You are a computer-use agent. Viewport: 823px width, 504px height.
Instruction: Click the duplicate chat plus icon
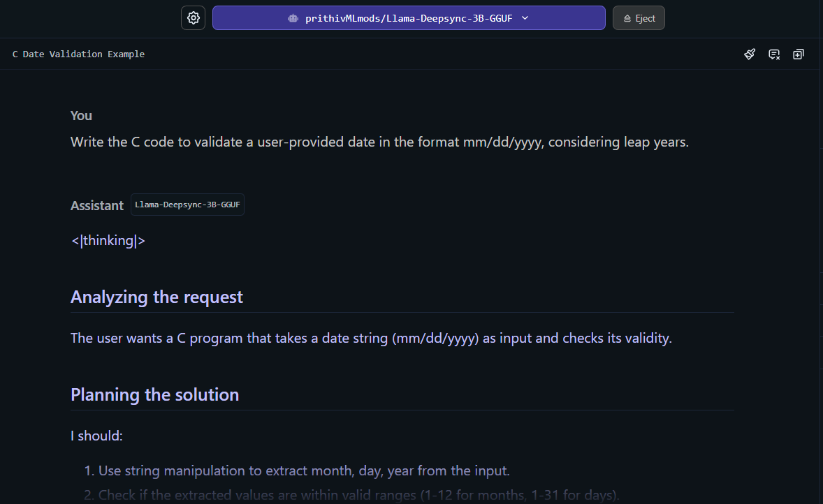point(799,54)
